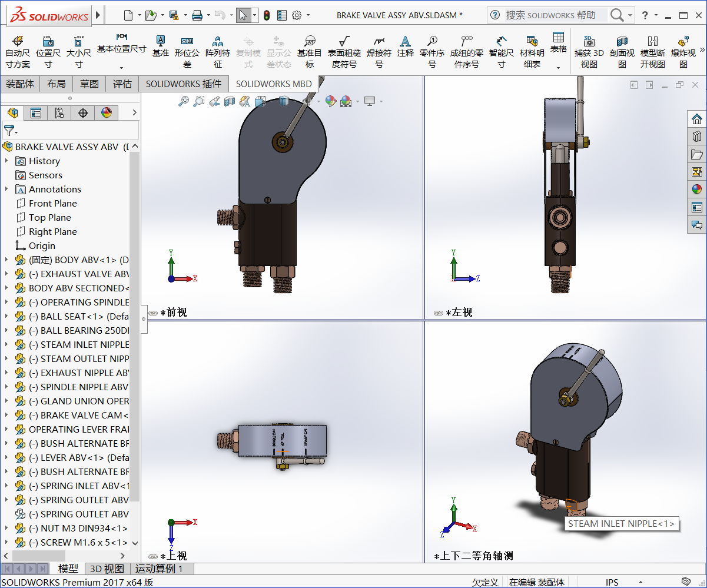Open Appearances icon in task pane
Viewport: 707px width, 588px height.
[697, 190]
